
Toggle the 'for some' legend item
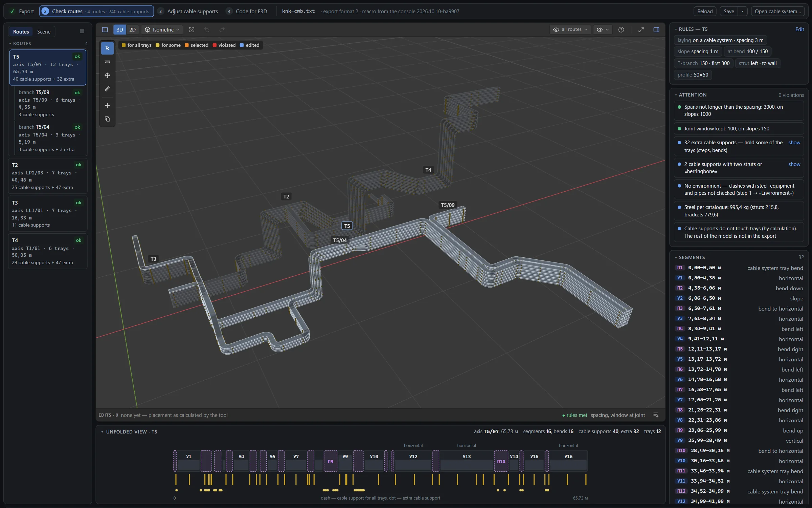(x=168, y=45)
